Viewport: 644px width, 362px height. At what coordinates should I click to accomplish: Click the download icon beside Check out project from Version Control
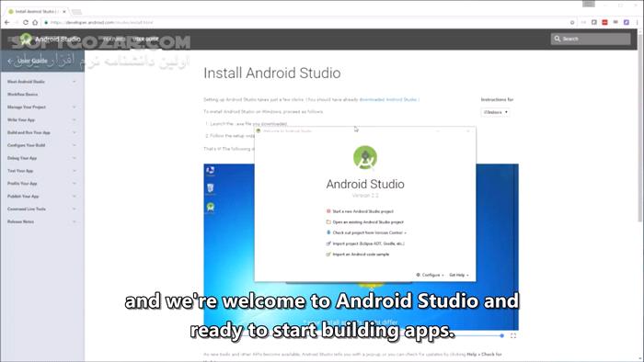328,232
